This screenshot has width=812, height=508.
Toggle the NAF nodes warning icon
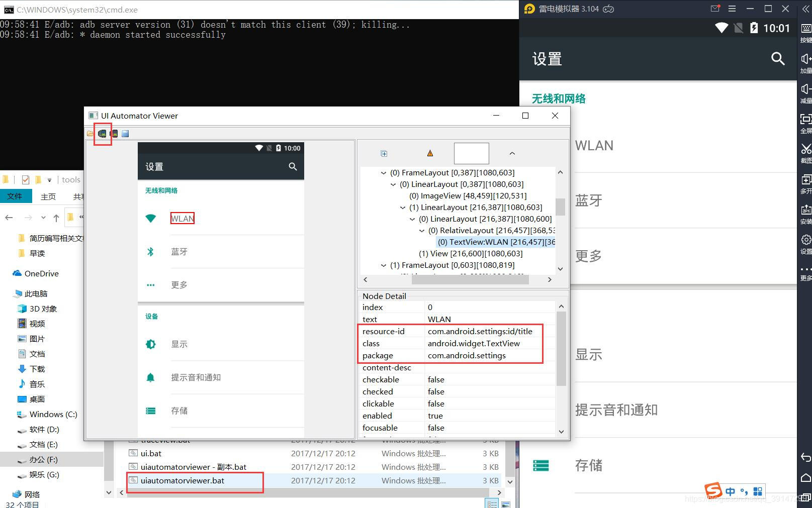[430, 153]
